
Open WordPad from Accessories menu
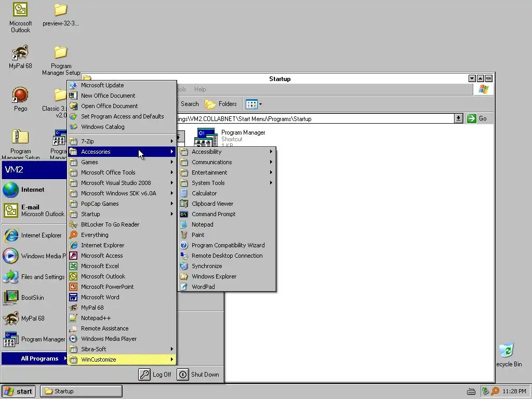point(227,287)
